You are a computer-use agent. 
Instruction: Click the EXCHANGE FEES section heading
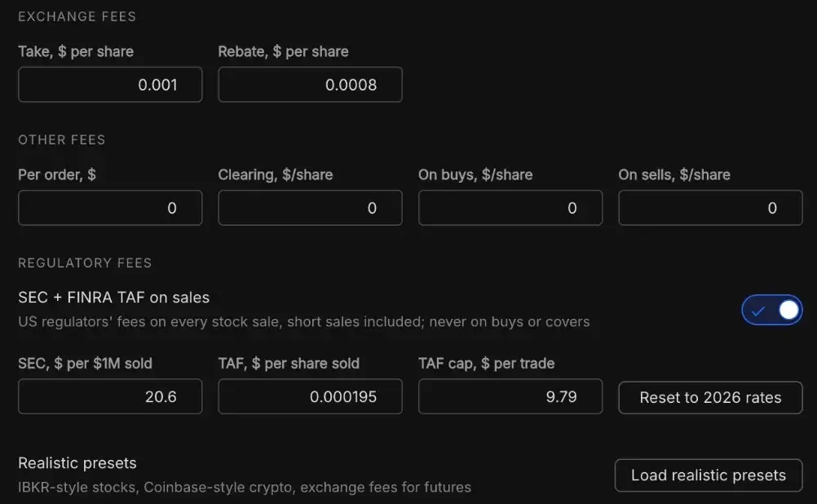(x=77, y=16)
